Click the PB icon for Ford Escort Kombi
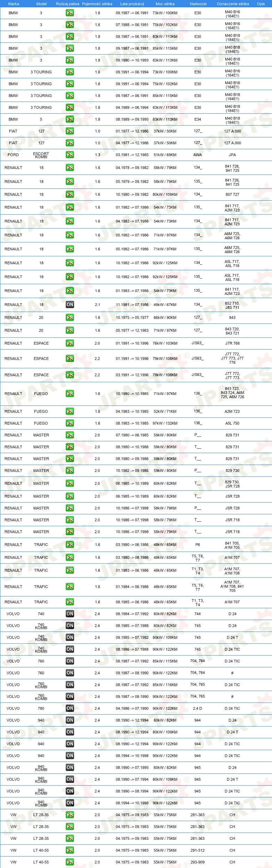 (x=70, y=155)
